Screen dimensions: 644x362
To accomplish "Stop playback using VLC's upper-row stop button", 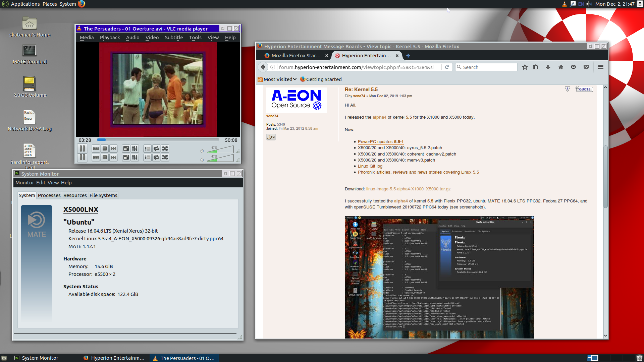I will [x=105, y=148].
